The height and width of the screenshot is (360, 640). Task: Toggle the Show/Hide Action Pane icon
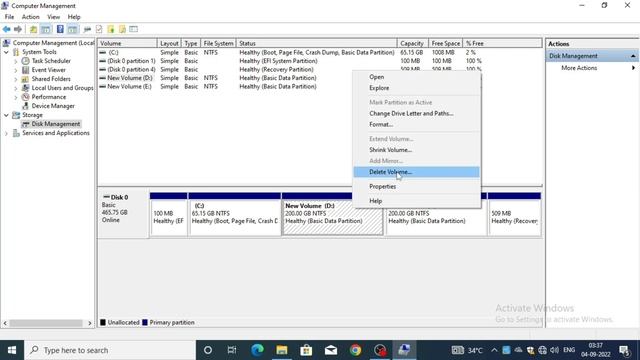[x=72, y=29]
